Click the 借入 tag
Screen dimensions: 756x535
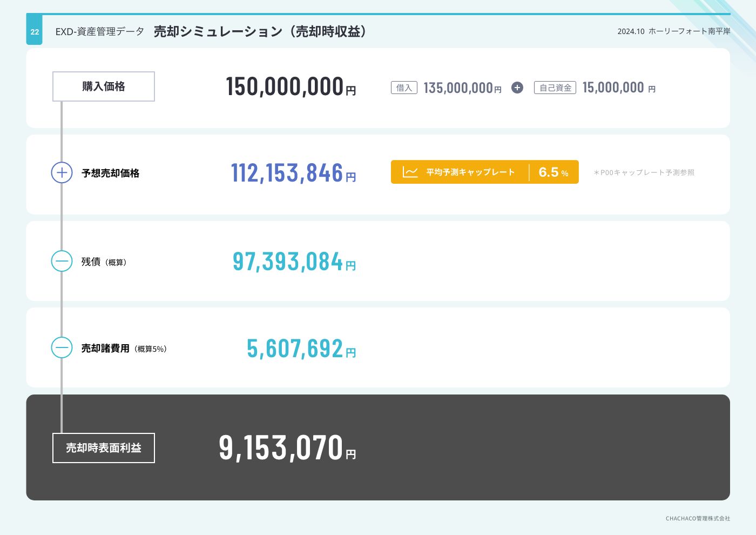coord(404,88)
